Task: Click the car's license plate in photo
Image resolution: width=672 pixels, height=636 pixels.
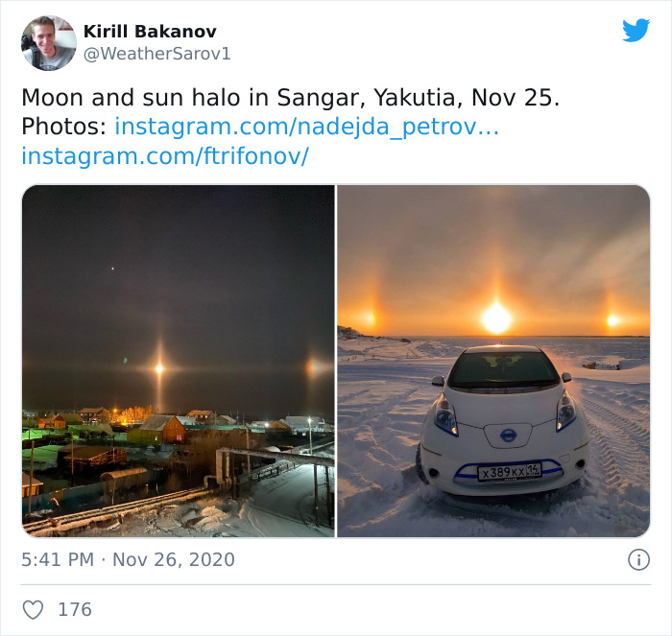Action: coord(509,471)
